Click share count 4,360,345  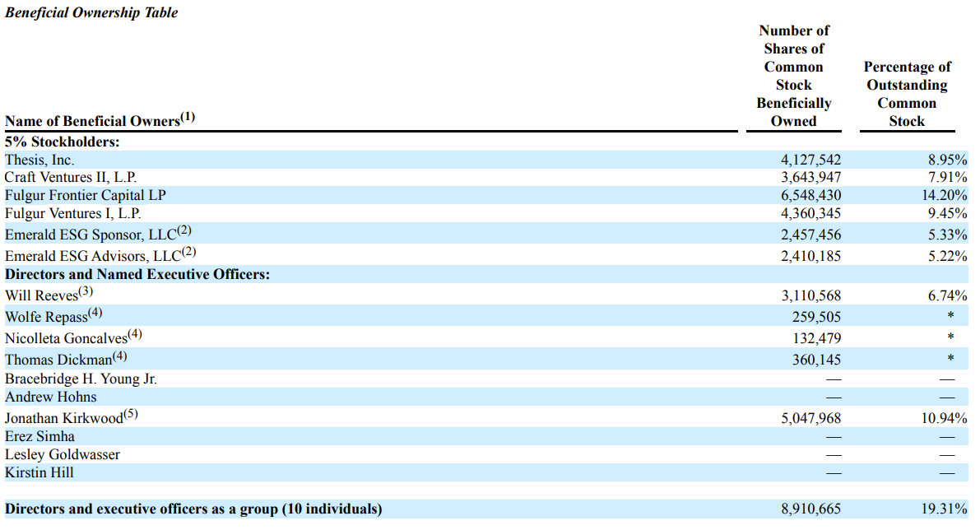[810, 214]
